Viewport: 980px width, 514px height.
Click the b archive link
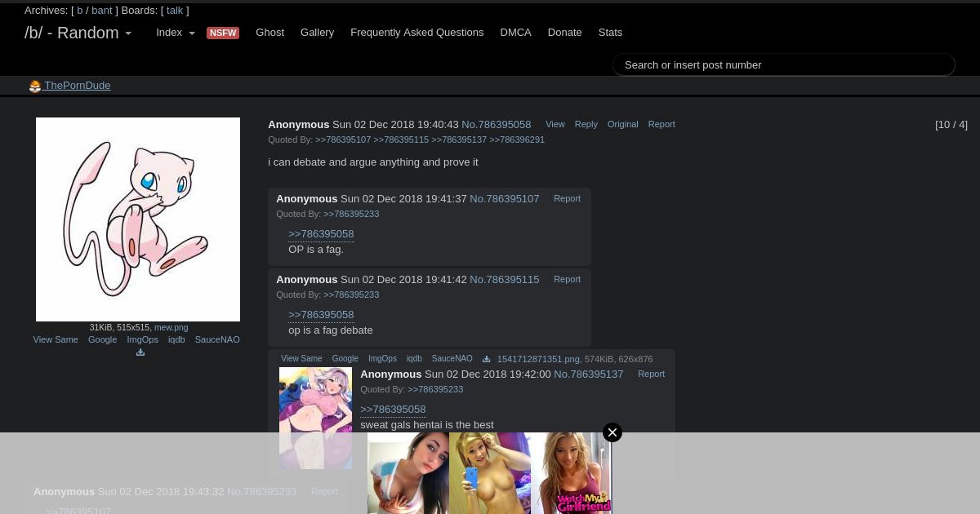(80, 11)
